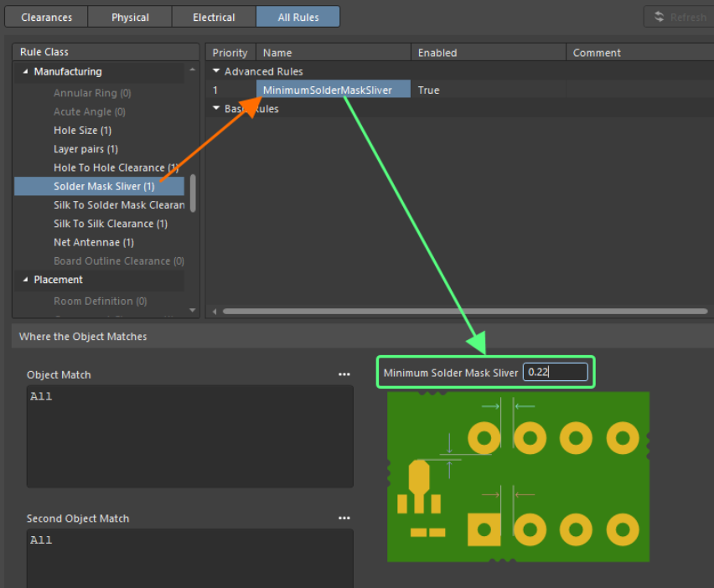
Task: Click the first Object Match query box
Action: [x=189, y=436]
